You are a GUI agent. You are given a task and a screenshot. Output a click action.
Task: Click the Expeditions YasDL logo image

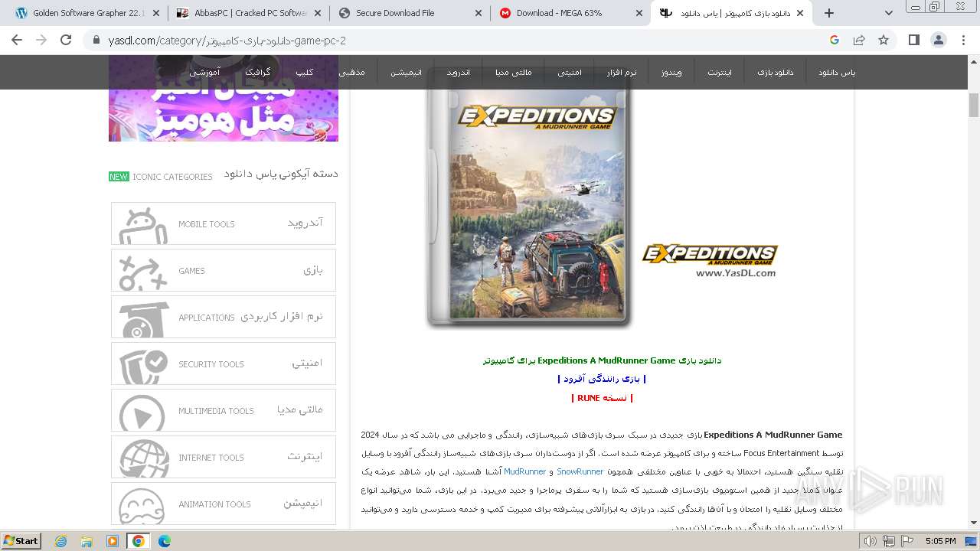tap(710, 260)
